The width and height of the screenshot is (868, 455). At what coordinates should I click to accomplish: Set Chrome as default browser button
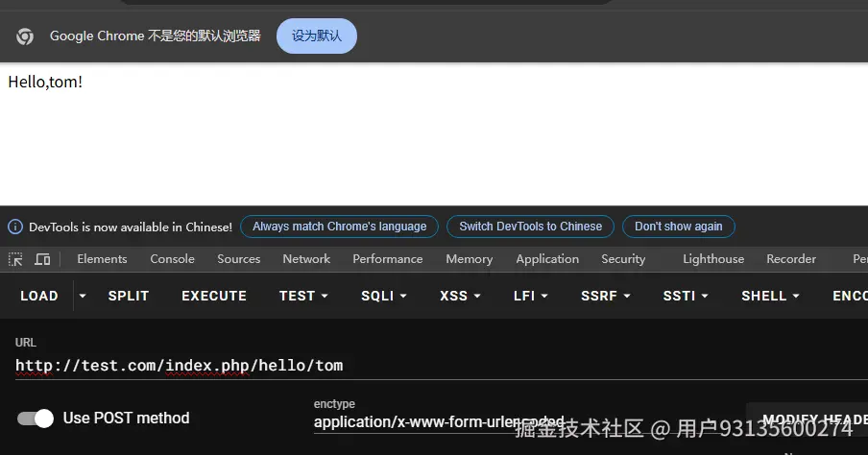pos(317,36)
